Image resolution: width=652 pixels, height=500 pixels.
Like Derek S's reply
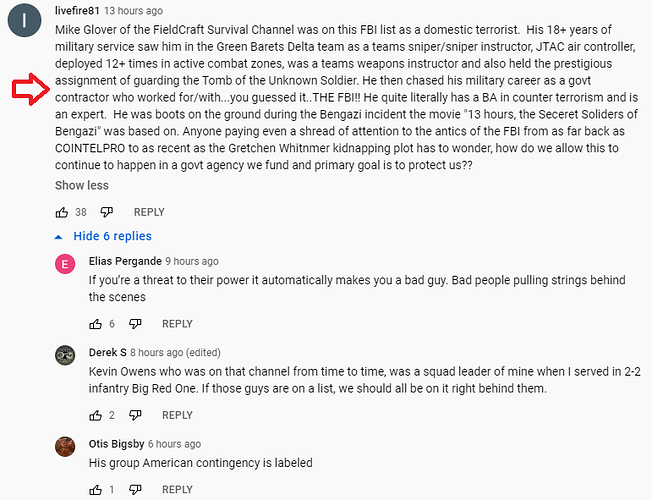(96, 415)
